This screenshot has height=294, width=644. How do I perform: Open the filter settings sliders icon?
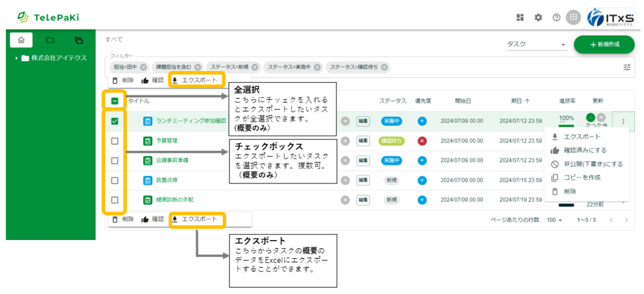[x=626, y=67]
